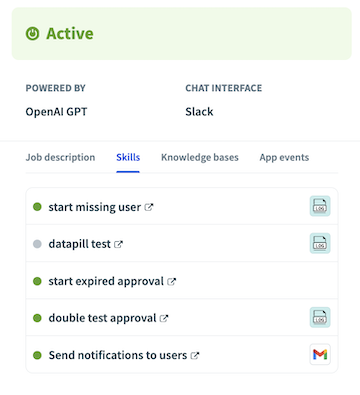This screenshot has width=360, height=395.
Task: Open external link icon beside start missing user
Action: point(149,207)
